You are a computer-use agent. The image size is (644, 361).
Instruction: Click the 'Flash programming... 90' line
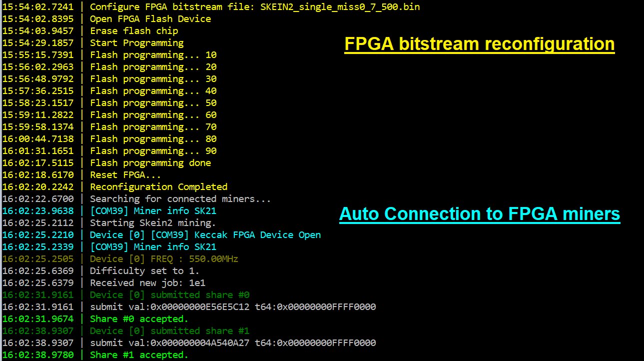(109, 151)
